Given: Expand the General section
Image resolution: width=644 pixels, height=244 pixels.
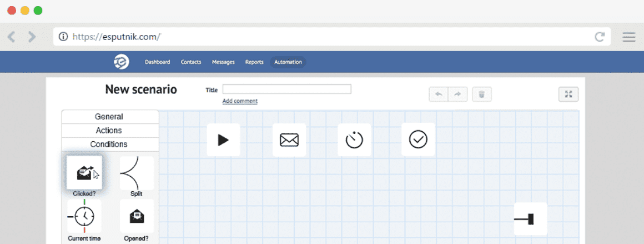Looking at the screenshot, I should click(109, 117).
